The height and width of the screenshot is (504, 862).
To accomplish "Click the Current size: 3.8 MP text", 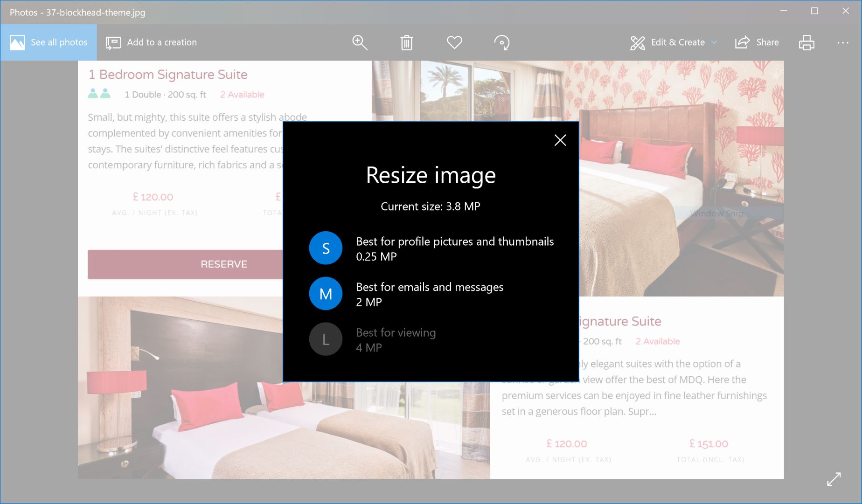I will pyautogui.click(x=431, y=207).
